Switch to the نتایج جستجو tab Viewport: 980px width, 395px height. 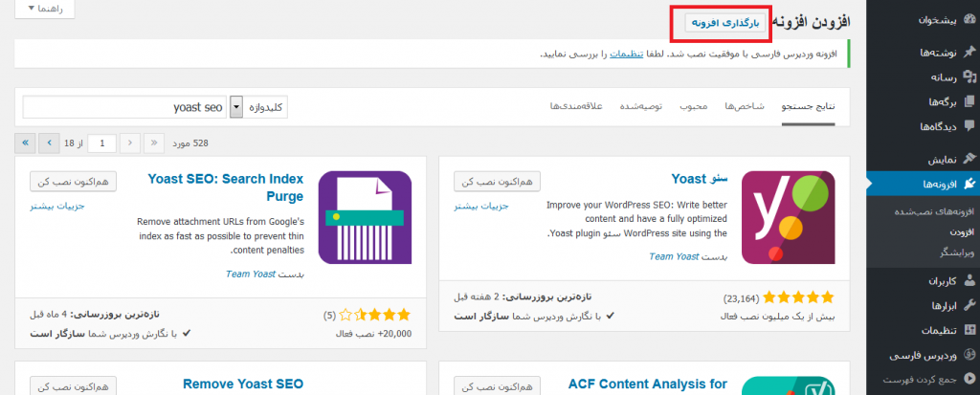[808, 106]
